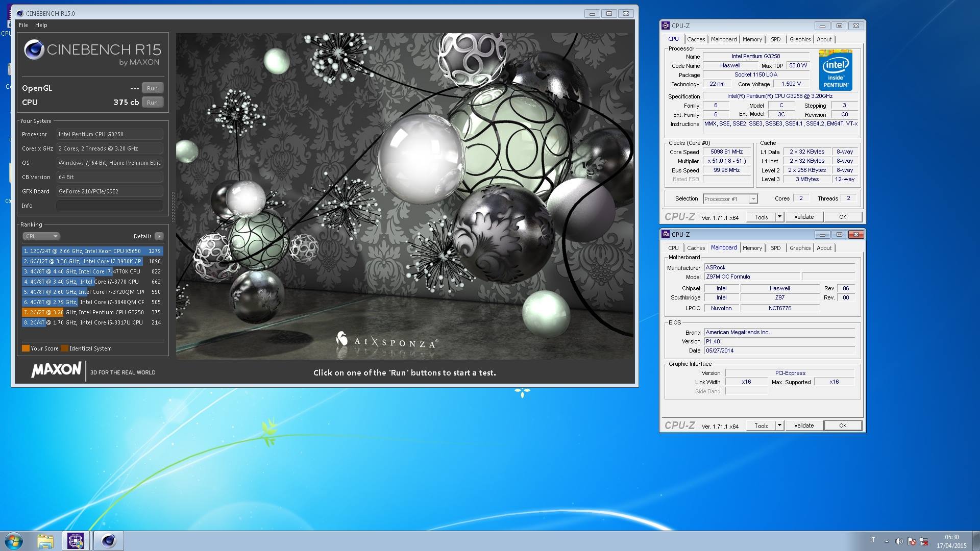Open the taskbar clock showing 05:30
Screen dimensions: 980x551
tap(951, 541)
